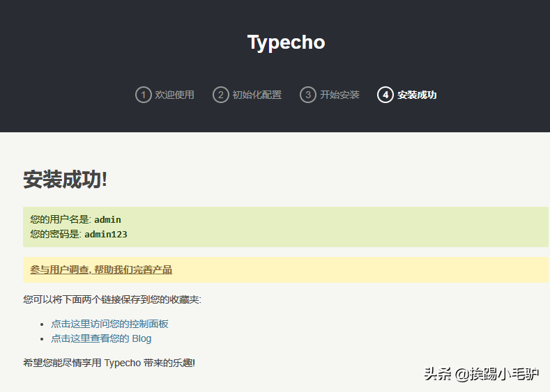550x392 pixels.
Task: Click the password value admin123
Action: click(106, 235)
